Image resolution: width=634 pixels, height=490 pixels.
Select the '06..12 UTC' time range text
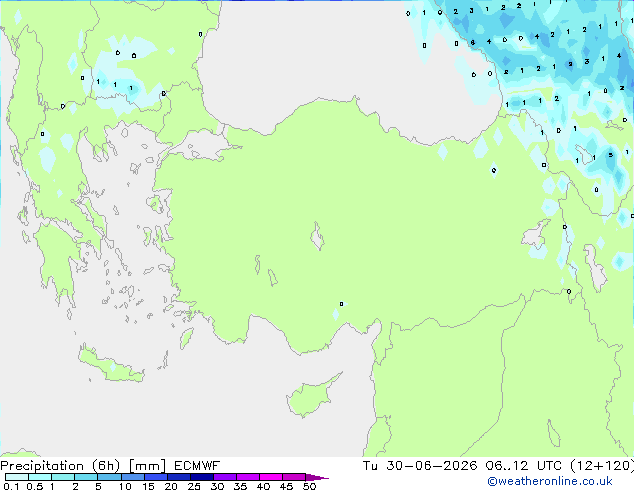(x=524, y=466)
